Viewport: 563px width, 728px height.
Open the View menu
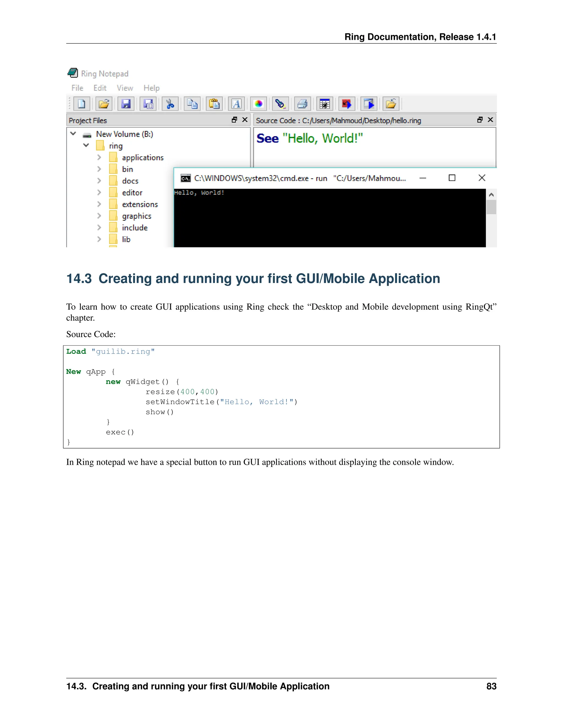pos(125,88)
